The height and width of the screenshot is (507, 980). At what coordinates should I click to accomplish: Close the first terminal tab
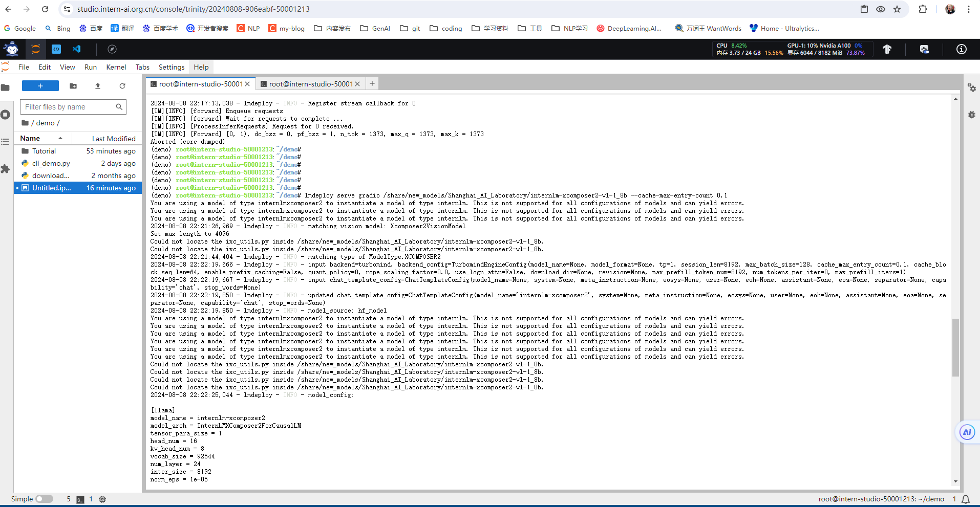pos(247,84)
